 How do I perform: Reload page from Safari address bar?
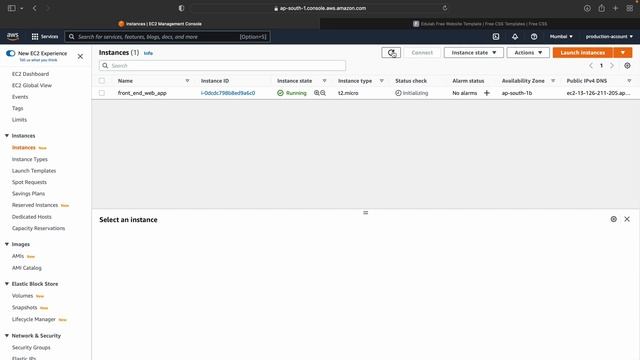click(444, 8)
